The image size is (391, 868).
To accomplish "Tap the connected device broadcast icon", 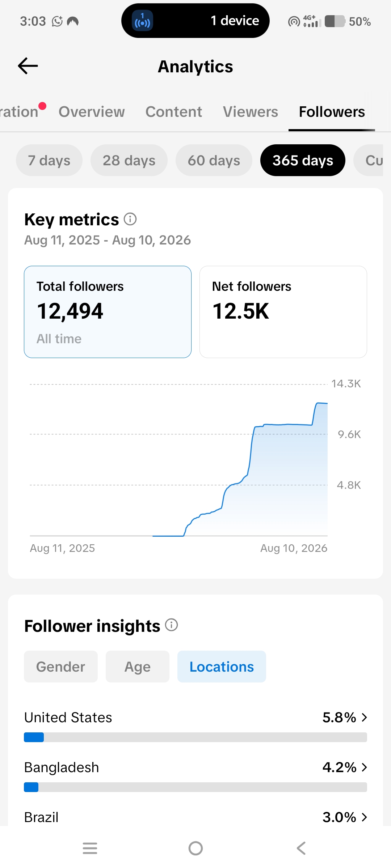I will [x=142, y=21].
